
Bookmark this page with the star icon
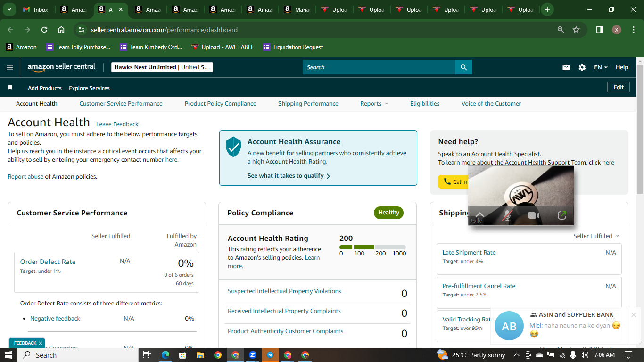(576, 30)
